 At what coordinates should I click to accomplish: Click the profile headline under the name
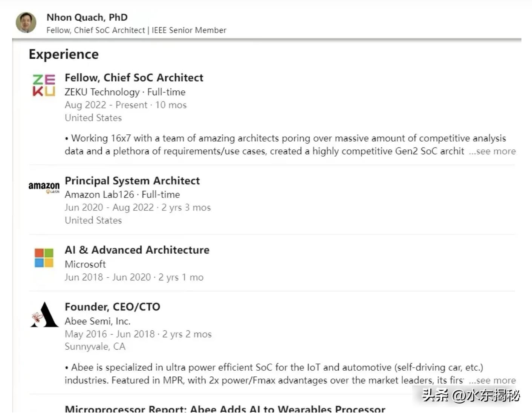click(136, 30)
